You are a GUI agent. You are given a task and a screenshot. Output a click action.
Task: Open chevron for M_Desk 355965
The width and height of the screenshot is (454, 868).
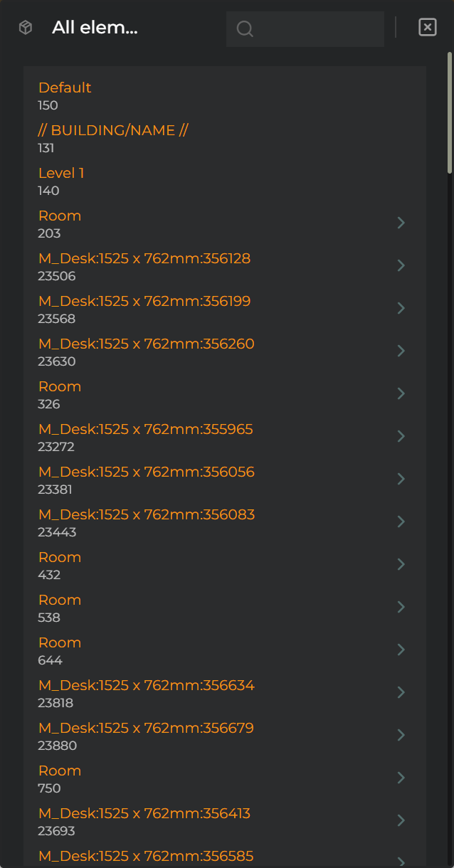coord(401,436)
